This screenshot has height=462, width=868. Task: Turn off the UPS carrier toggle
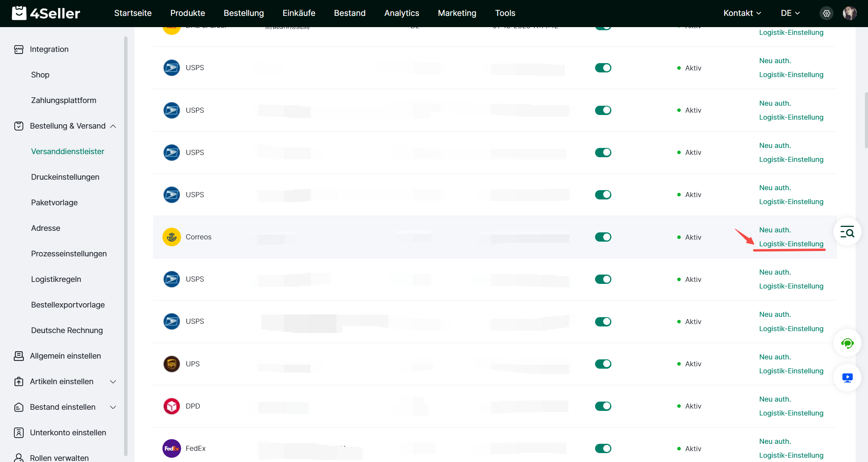(x=603, y=364)
